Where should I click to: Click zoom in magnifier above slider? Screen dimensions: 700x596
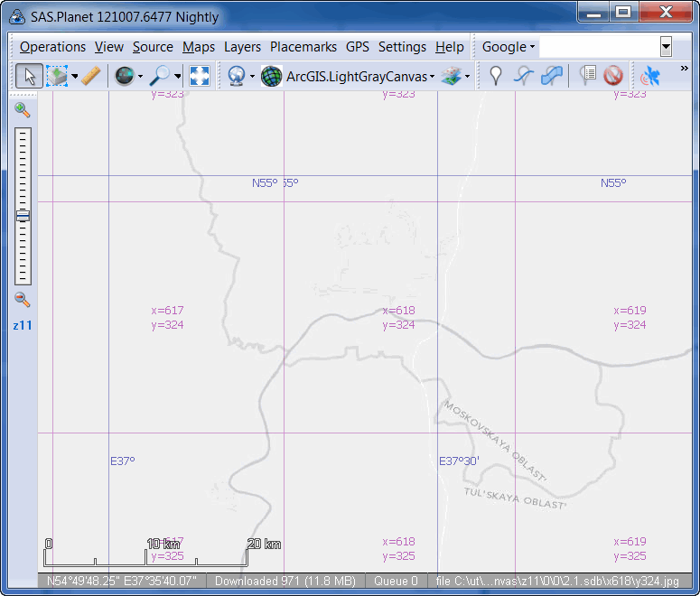pyautogui.click(x=23, y=110)
